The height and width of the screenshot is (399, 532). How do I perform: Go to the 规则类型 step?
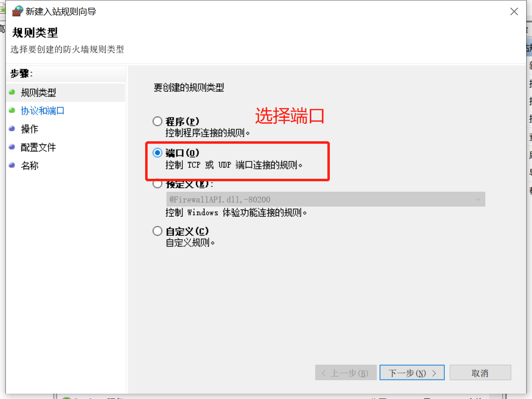(38, 92)
